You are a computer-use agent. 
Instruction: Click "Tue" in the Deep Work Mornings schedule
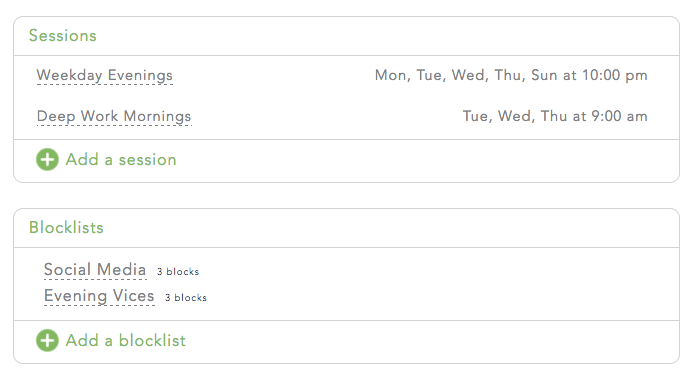[477, 116]
